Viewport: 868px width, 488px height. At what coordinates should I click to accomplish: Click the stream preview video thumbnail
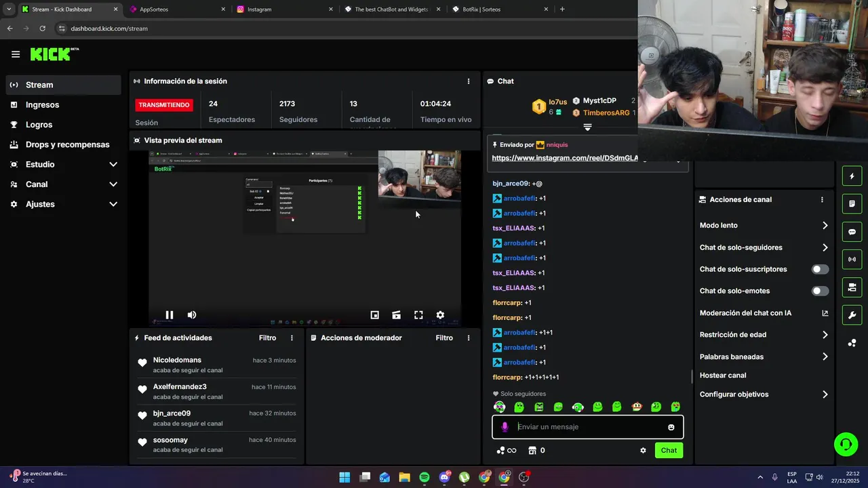point(304,239)
